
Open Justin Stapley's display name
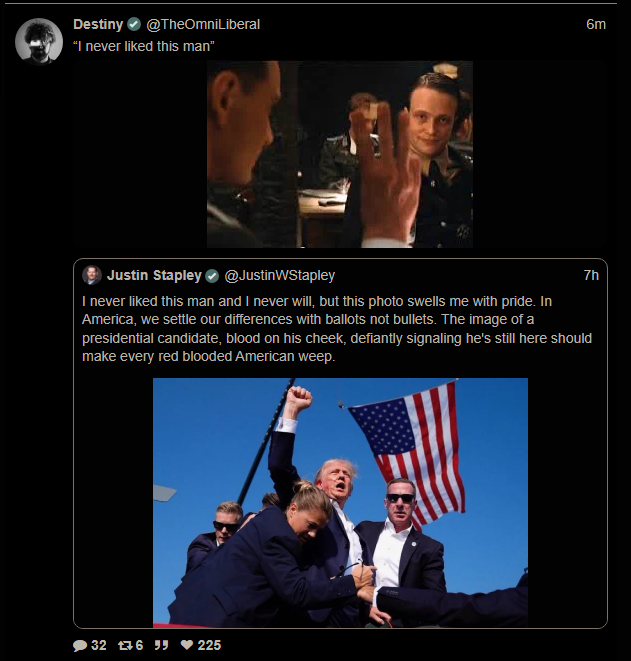[154, 275]
